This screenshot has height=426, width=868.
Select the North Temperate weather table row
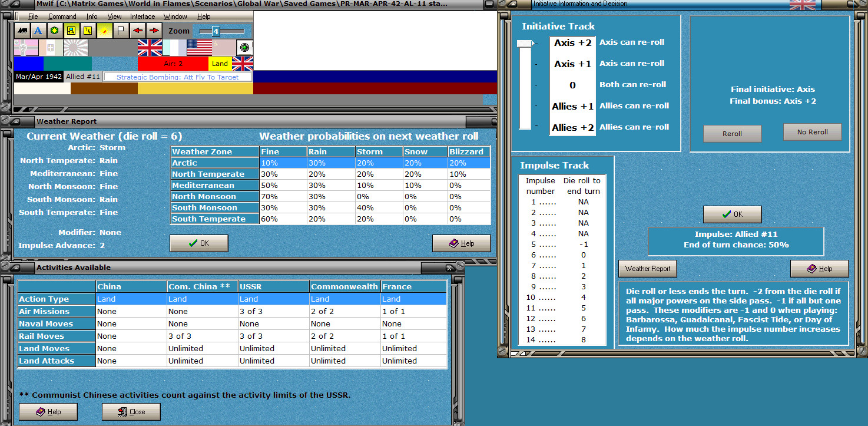330,174
